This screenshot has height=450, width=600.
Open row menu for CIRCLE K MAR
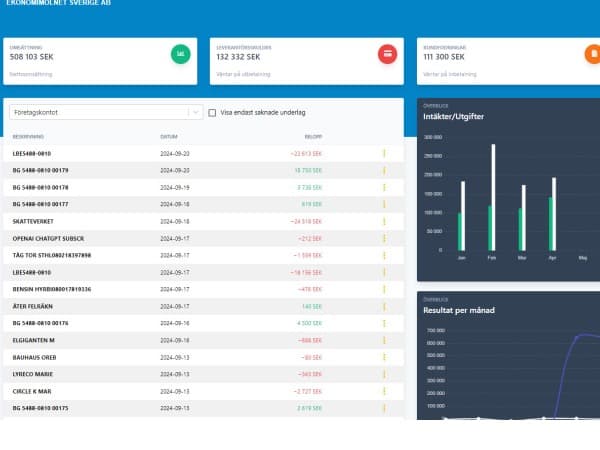[384, 391]
